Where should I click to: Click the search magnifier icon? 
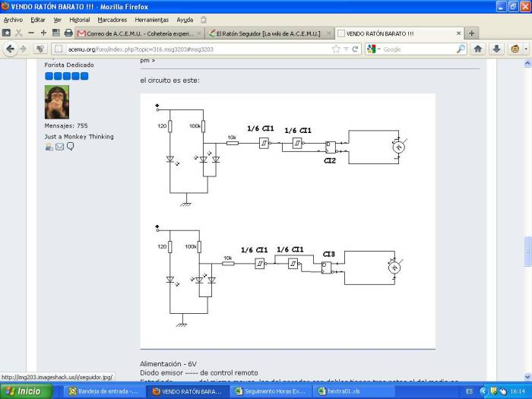point(461,49)
